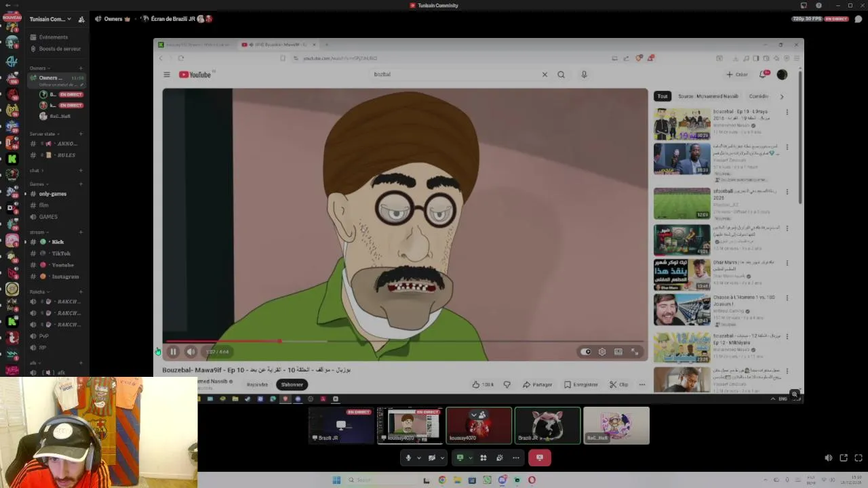Open the Bouzebal Ep 19 suggested thumbnail
Image resolution: width=868 pixels, height=488 pixels.
(682, 123)
